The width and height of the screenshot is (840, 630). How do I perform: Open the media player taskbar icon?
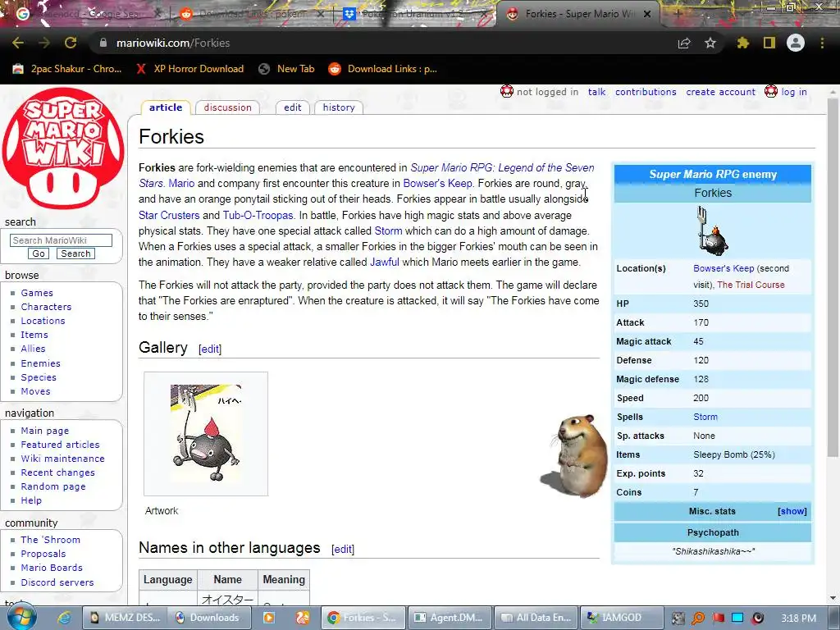point(269,618)
